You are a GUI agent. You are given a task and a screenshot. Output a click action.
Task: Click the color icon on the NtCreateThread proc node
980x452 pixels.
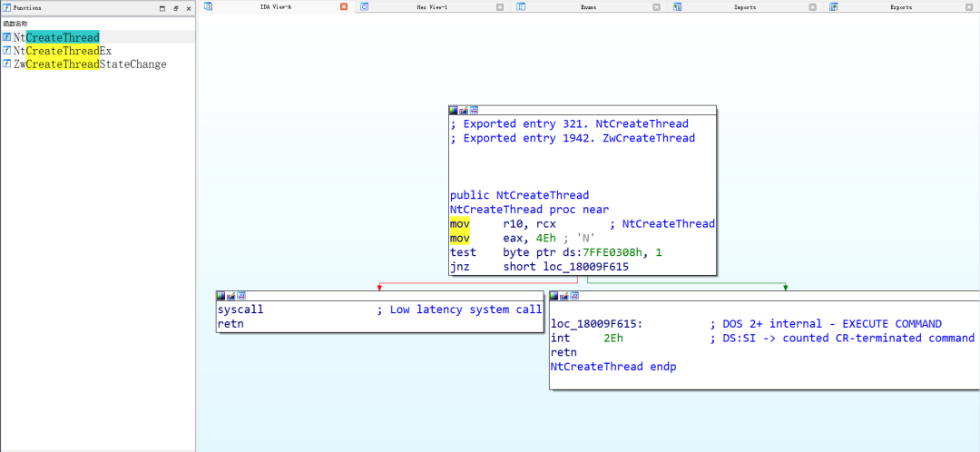tap(454, 110)
